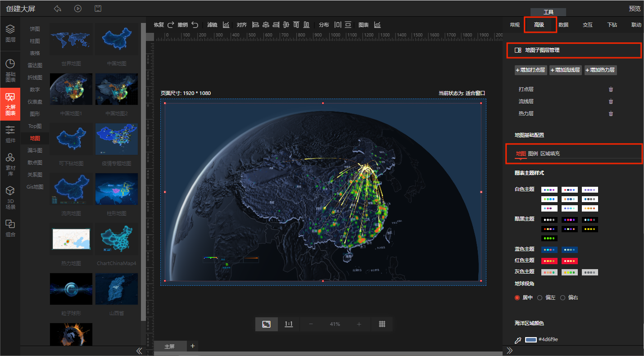
Task: Select 柱图 chart category
Action: click(x=35, y=41)
